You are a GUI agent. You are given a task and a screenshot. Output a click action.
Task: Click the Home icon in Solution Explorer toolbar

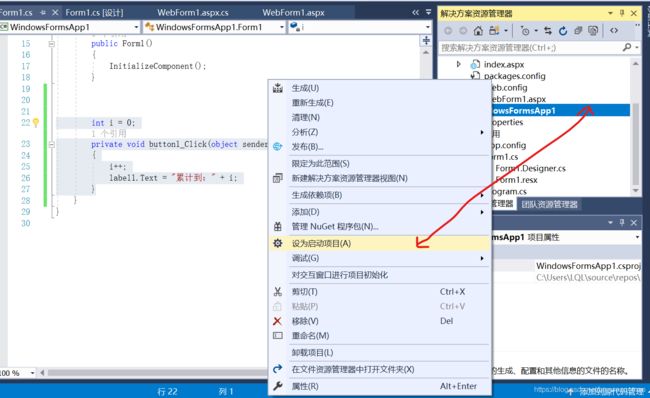[x=478, y=31]
